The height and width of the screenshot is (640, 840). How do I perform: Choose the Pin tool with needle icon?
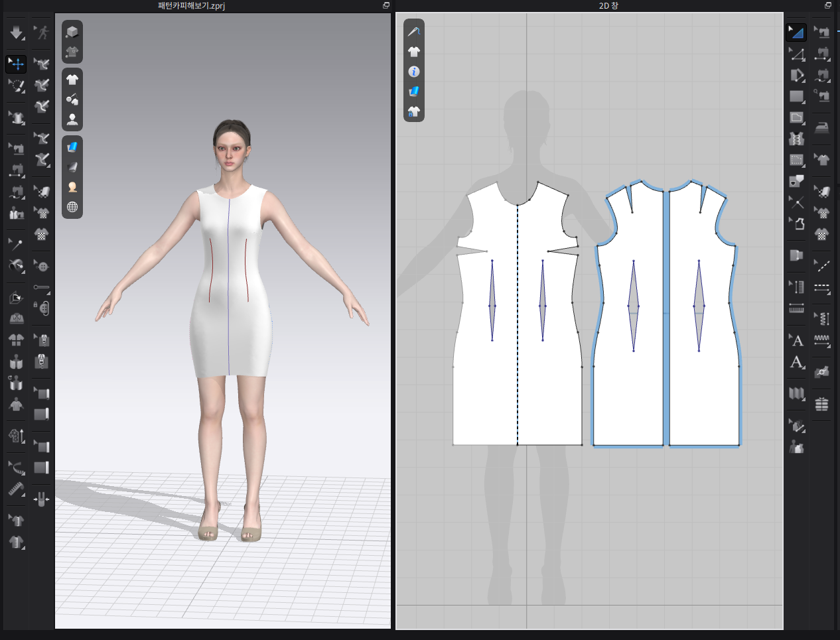(x=17, y=244)
